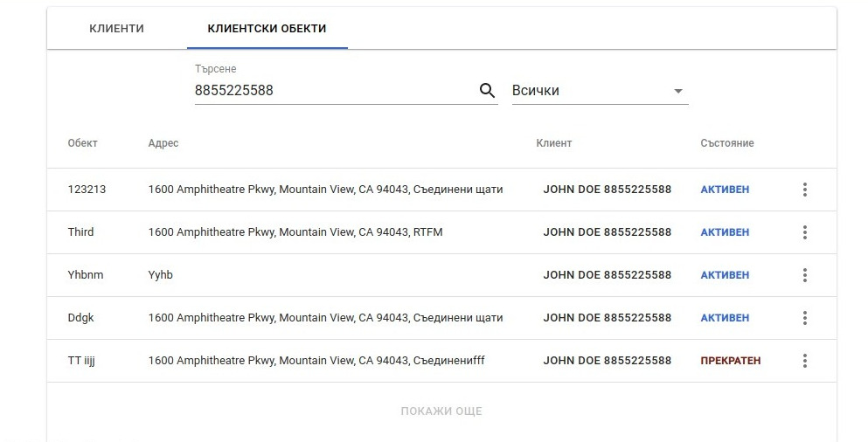
Task: Click the Клиент column header
Action: (x=553, y=143)
